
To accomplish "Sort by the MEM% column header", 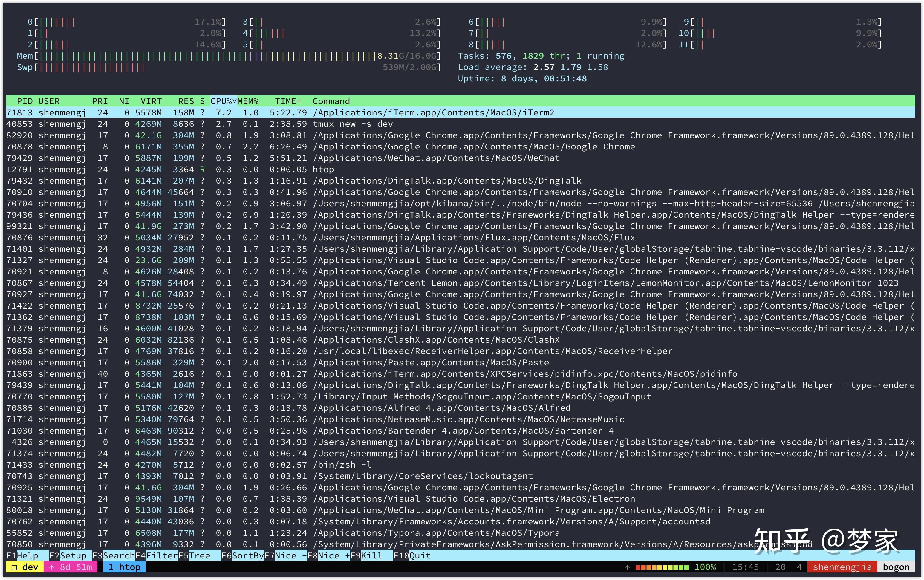I will tap(248, 101).
